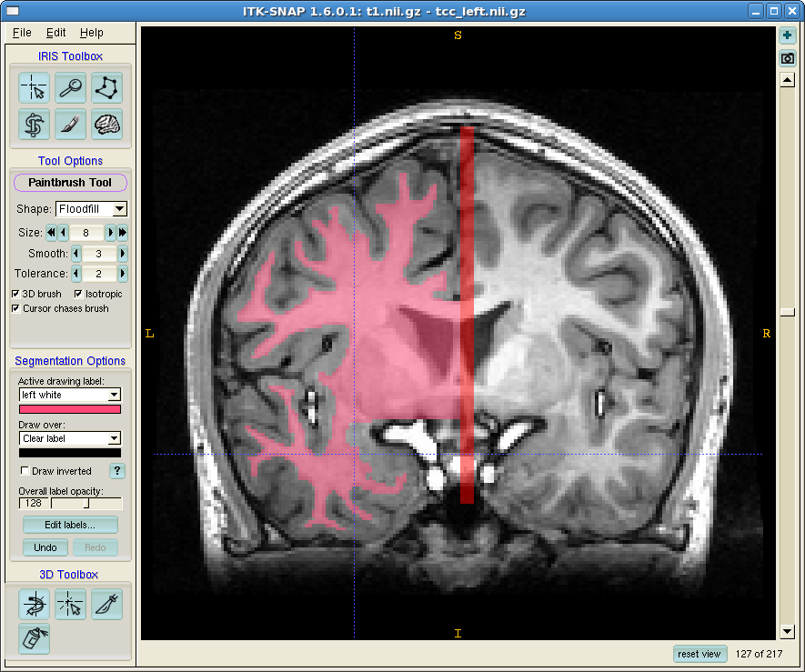Select the polygon drawing tool
This screenshot has width=805, height=672.
click(x=106, y=88)
